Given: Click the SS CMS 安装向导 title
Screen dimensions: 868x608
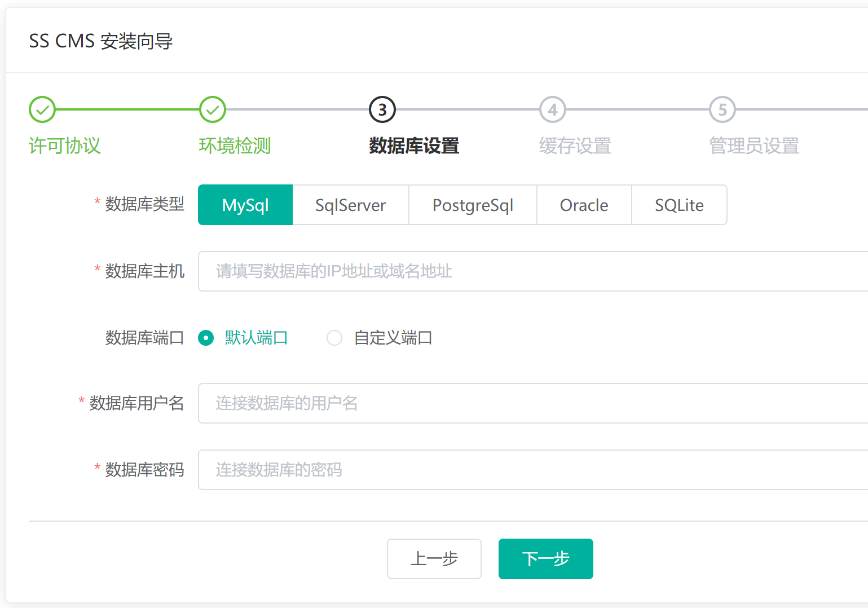Looking at the screenshot, I should [x=102, y=41].
